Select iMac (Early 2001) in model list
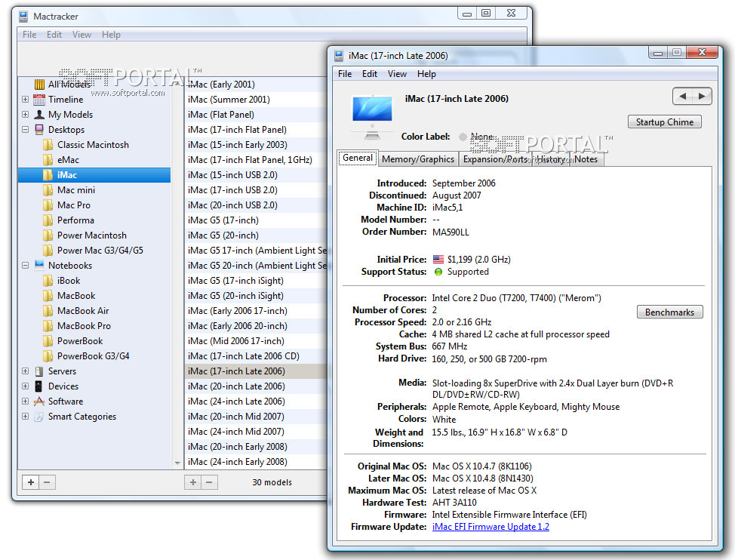 [256, 85]
